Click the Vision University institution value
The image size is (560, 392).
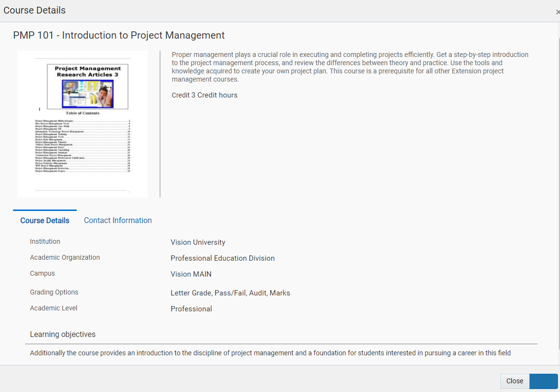tap(198, 242)
